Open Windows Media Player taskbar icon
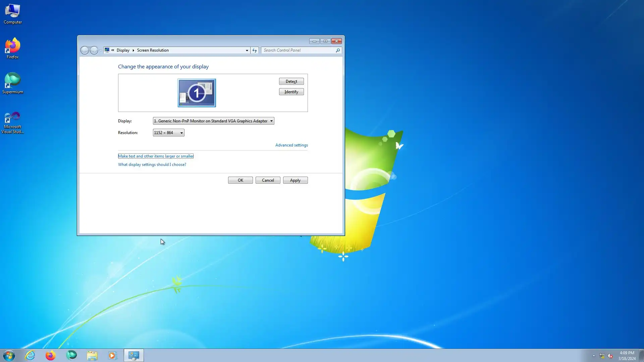Image resolution: width=644 pixels, height=362 pixels. [x=113, y=355]
